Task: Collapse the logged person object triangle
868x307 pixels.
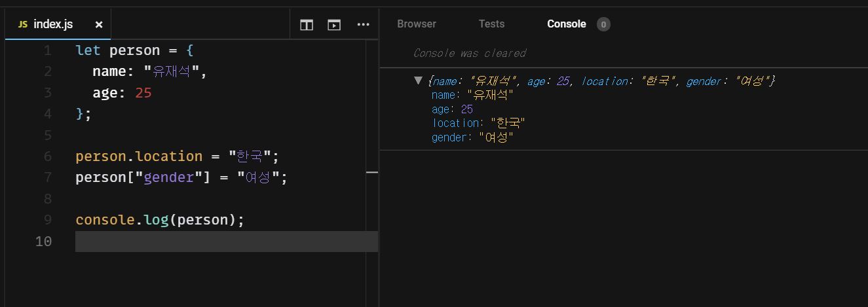Action: (418, 81)
